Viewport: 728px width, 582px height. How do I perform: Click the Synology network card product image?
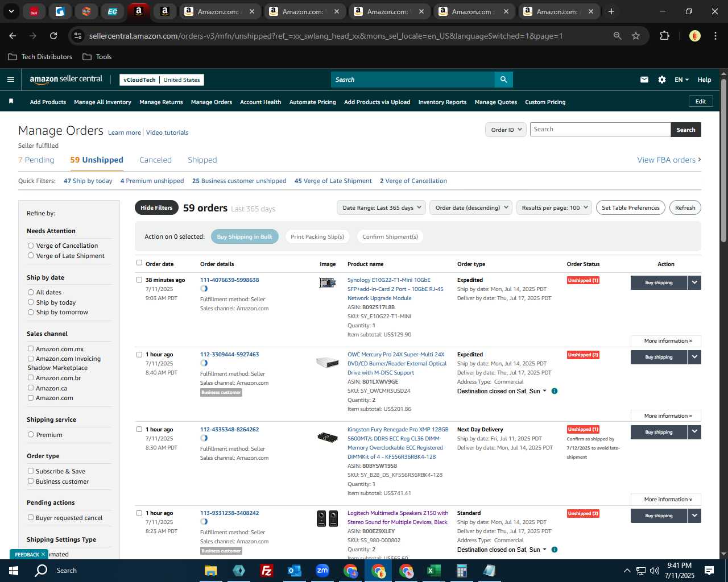(x=327, y=282)
